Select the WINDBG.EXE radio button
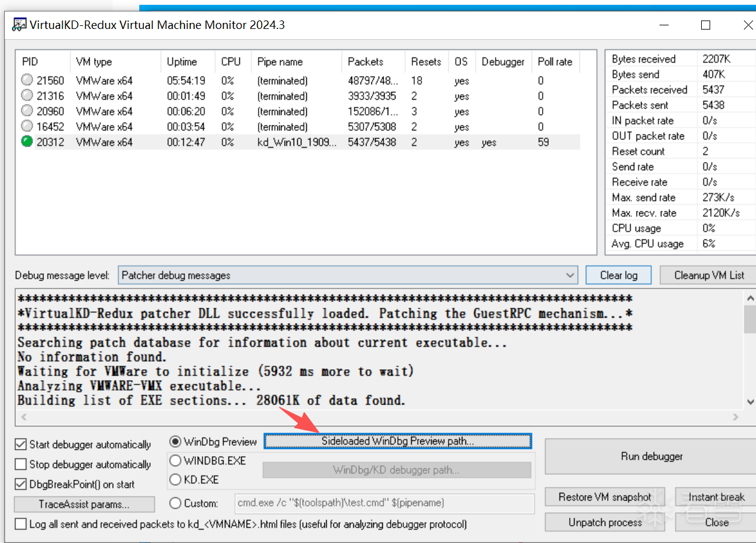The height and width of the screenshot is (543, 756). [175, 460]
